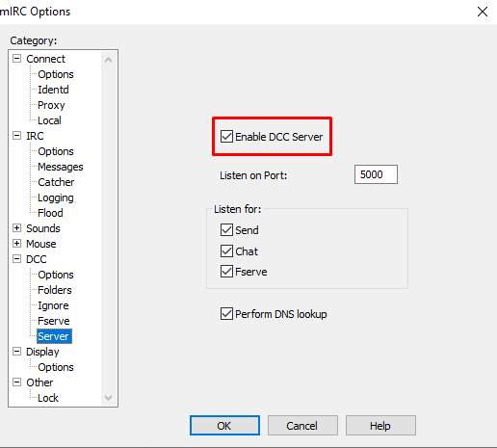Click the Cancel button
This screenshot has height=448, width=497.
click(x=302, y=426)
